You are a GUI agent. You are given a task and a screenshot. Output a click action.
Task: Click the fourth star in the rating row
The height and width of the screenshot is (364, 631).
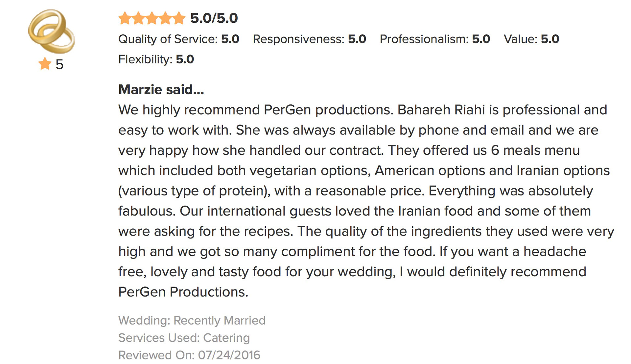166,18
